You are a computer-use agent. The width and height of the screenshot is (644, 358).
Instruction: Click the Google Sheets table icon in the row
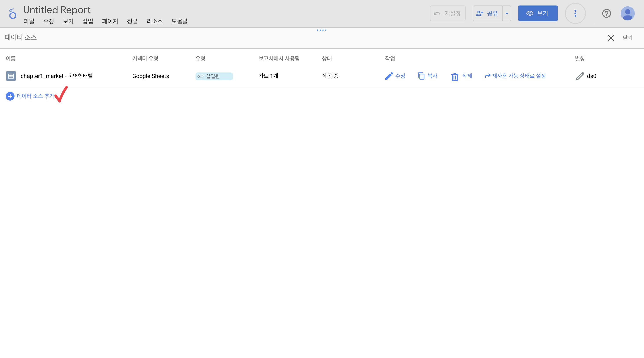click(11, 76)
